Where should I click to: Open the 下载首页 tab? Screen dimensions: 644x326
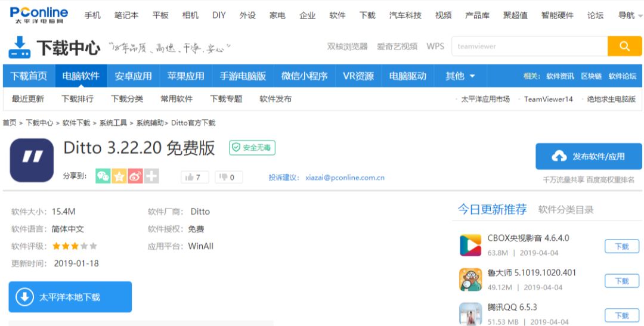(x=29, y=76)
